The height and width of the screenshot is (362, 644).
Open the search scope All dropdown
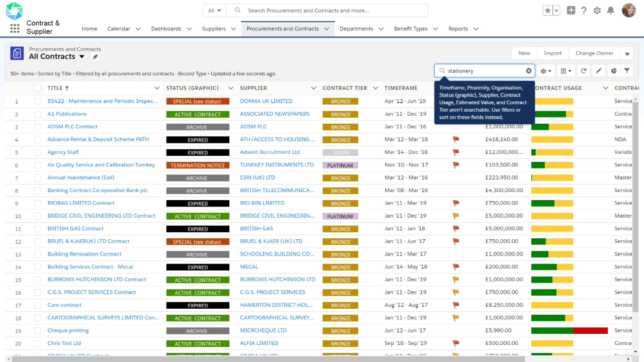tap(214, 10)
